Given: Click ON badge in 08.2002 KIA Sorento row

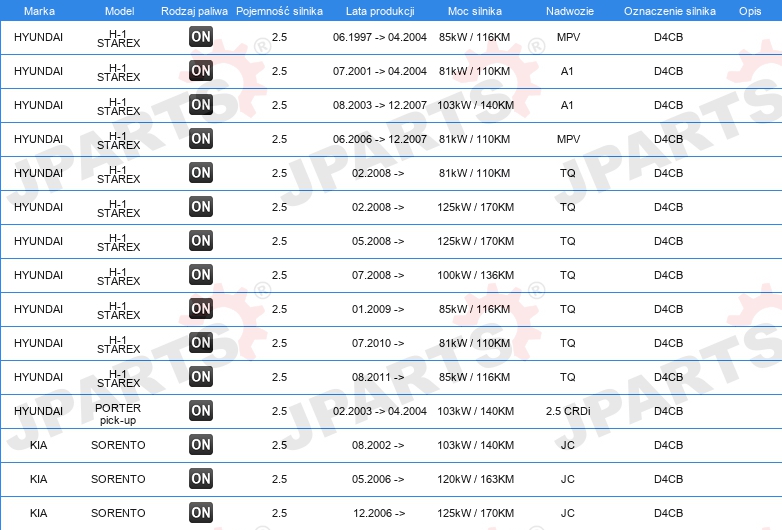Looking at the screenshot, I should click(x=201, y=444).
